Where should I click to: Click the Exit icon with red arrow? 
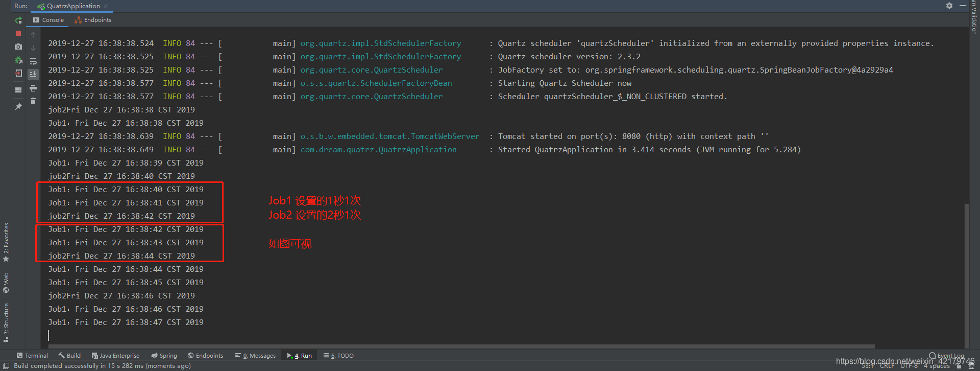(x=18, y=74)
